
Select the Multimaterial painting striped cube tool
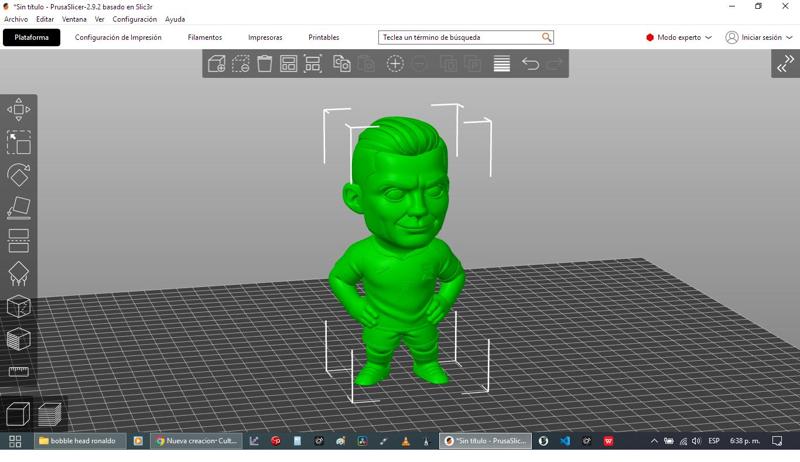tap(18, 339)
